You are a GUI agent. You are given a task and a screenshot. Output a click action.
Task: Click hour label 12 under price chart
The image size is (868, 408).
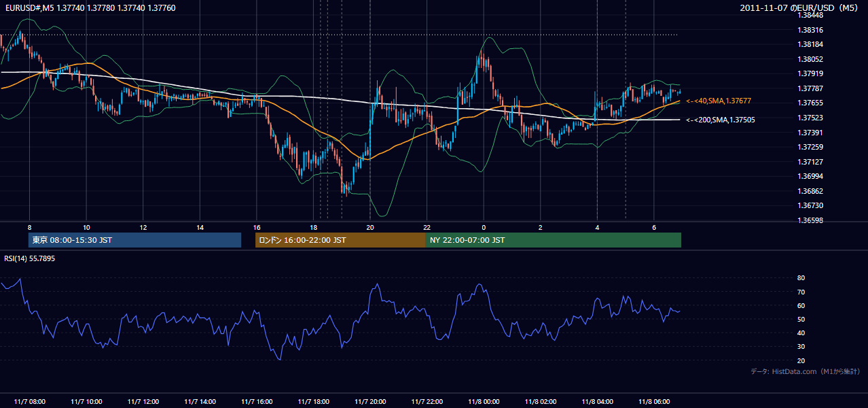pyautogui.click(x=143, y=227)
